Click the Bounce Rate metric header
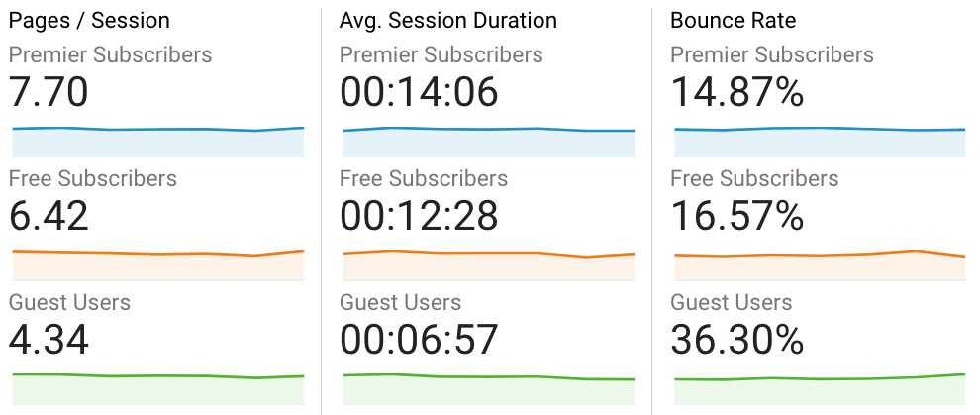Viewport: 980px width, 415px height. point(733,20)
